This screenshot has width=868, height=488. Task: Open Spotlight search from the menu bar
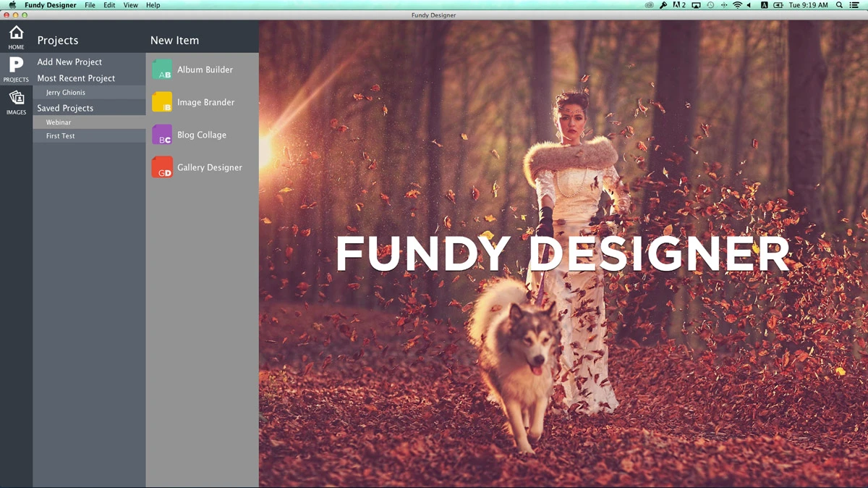(839, 5)
